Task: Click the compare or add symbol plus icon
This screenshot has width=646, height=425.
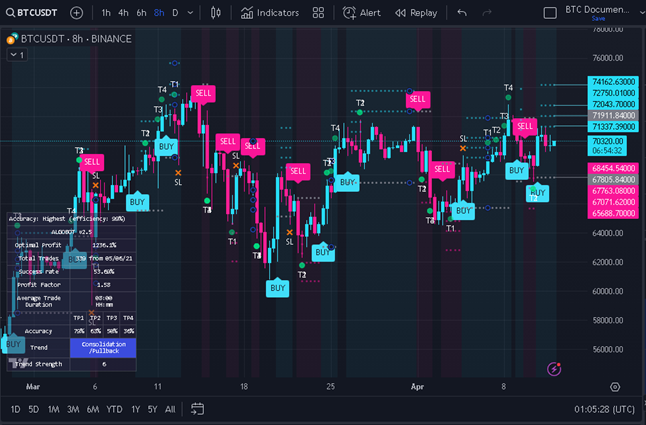Action: tap(76, 13)
